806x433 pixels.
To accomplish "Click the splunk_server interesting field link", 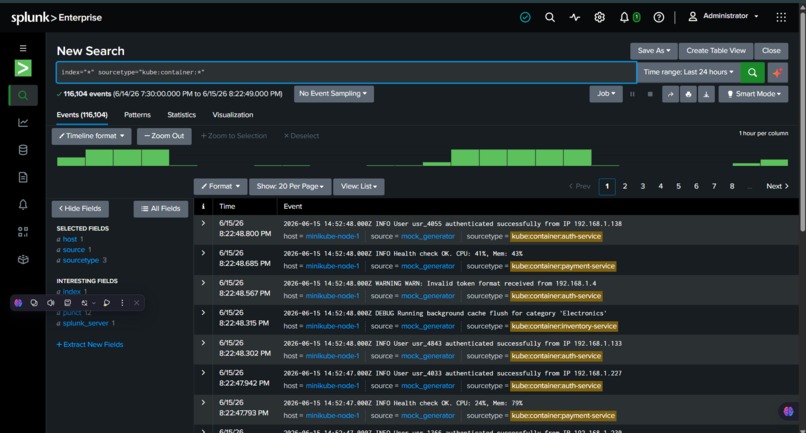I will [85, 323].
